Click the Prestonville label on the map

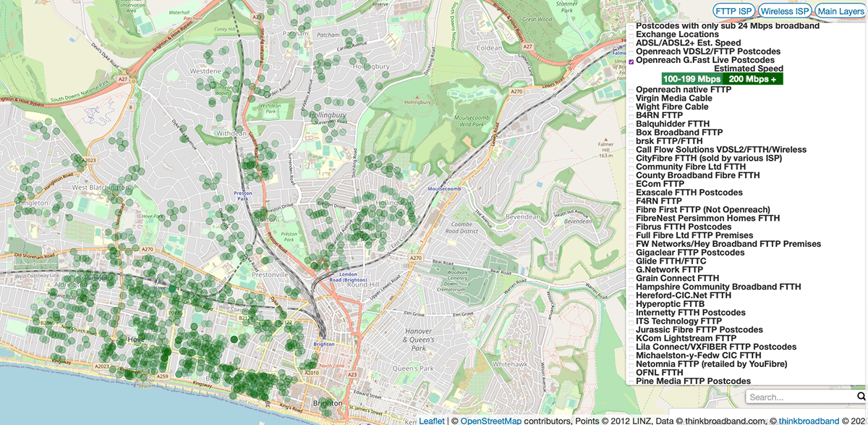[271, 275]
